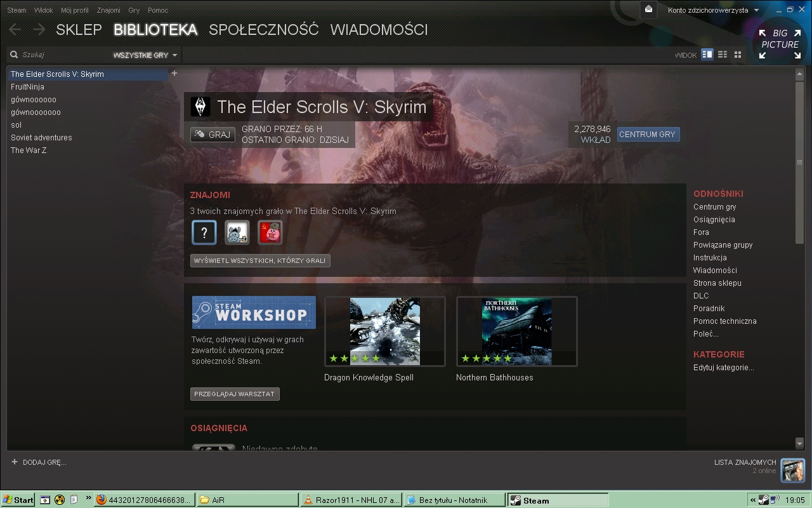812x508 pixels.
Task: Select FruitNinja in the game list
Action: [x=88, y=87]
